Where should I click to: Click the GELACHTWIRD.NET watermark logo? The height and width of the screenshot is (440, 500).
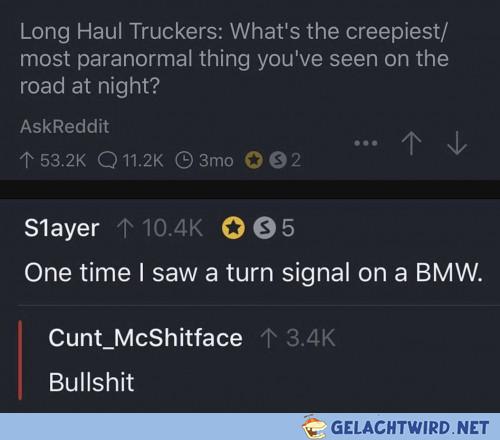396,427
